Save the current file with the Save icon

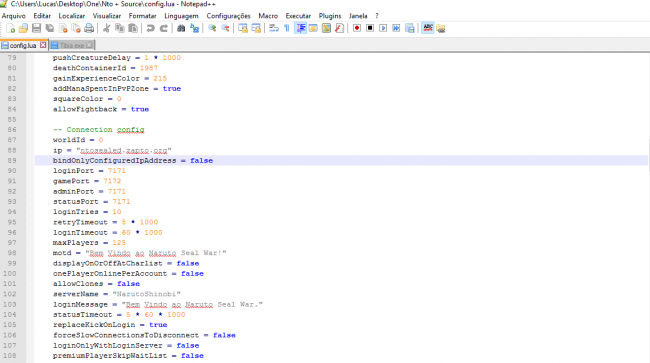36,28
